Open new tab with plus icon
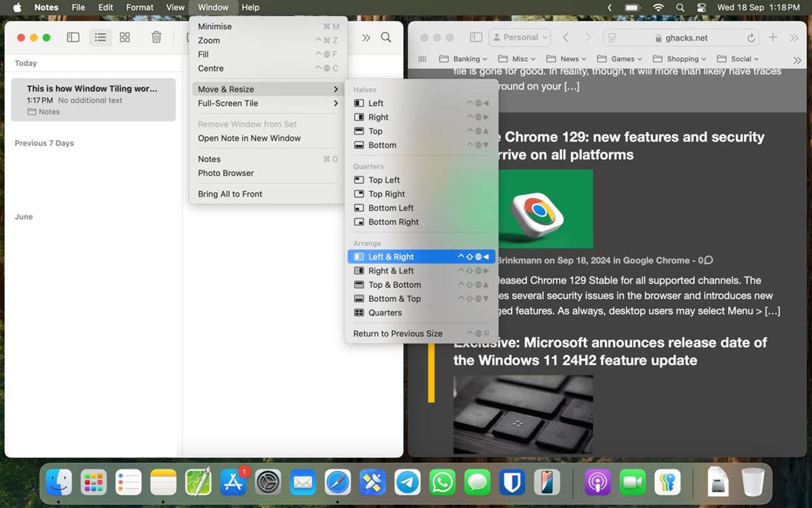Image resolution: width=812 pixels, height=508 pixels. (x=773, y=37)
